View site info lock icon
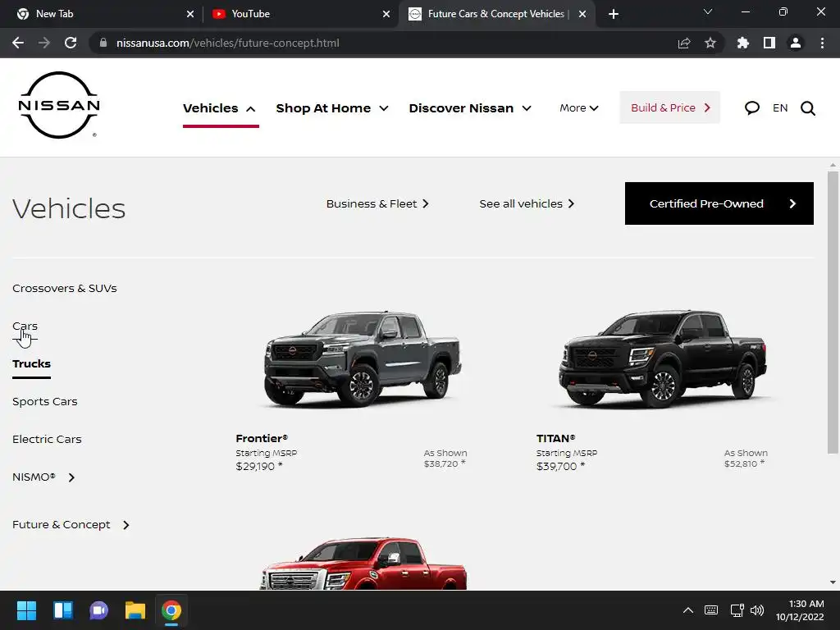This screenshot has height=630, width=840. [103, 43]
